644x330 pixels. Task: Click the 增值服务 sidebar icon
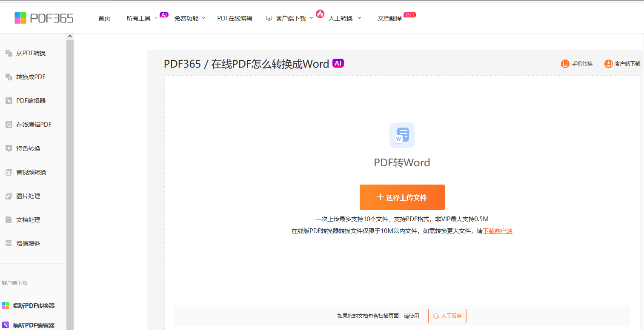click(x=9, y=244)
